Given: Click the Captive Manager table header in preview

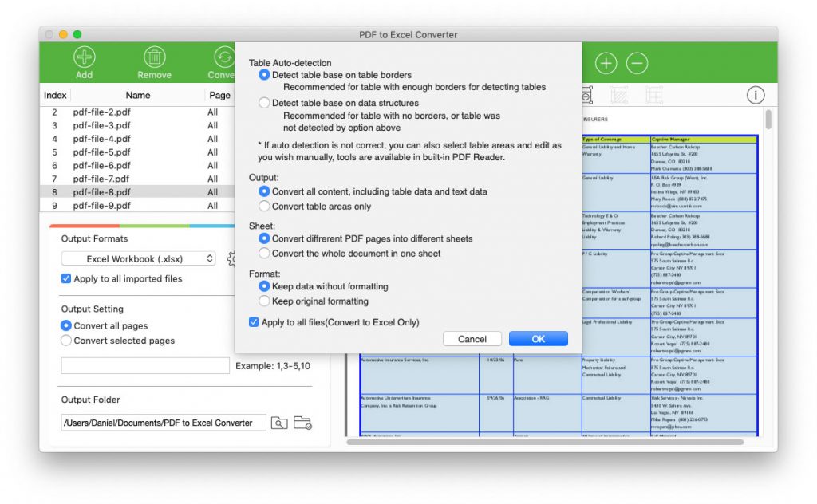Looking at the screenshot, I should pos(670,139).
